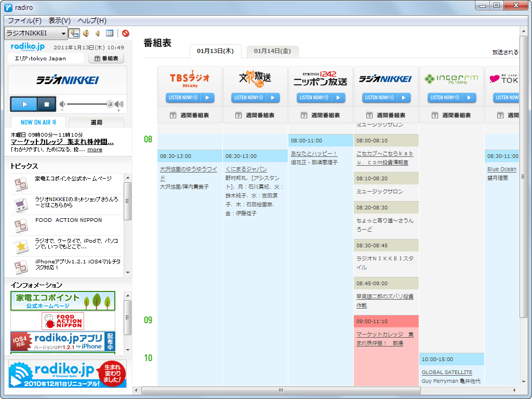The image size is (532, 399).
Task: Open 週間番組表 for InterFM
Action: [x=451, y=115]
